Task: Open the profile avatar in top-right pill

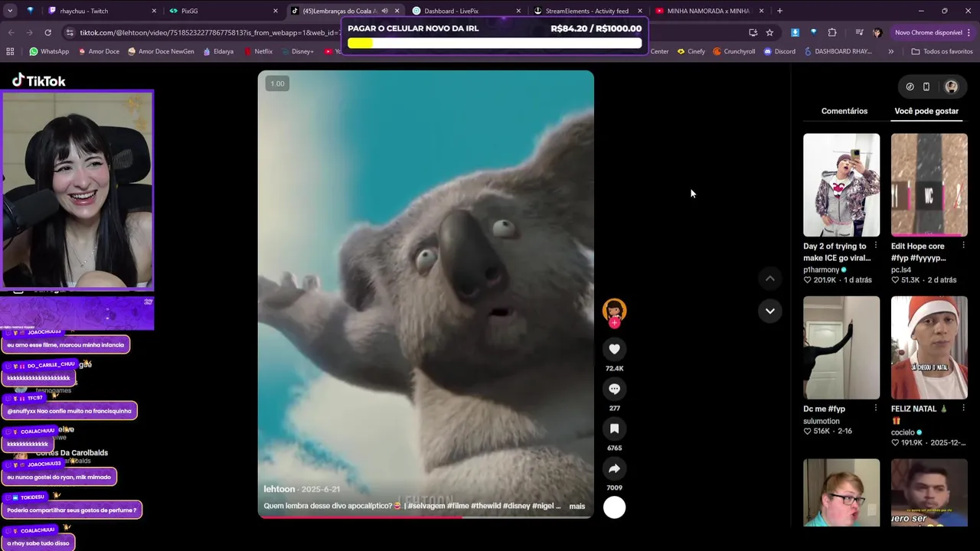Action: [x=951, y=86]
